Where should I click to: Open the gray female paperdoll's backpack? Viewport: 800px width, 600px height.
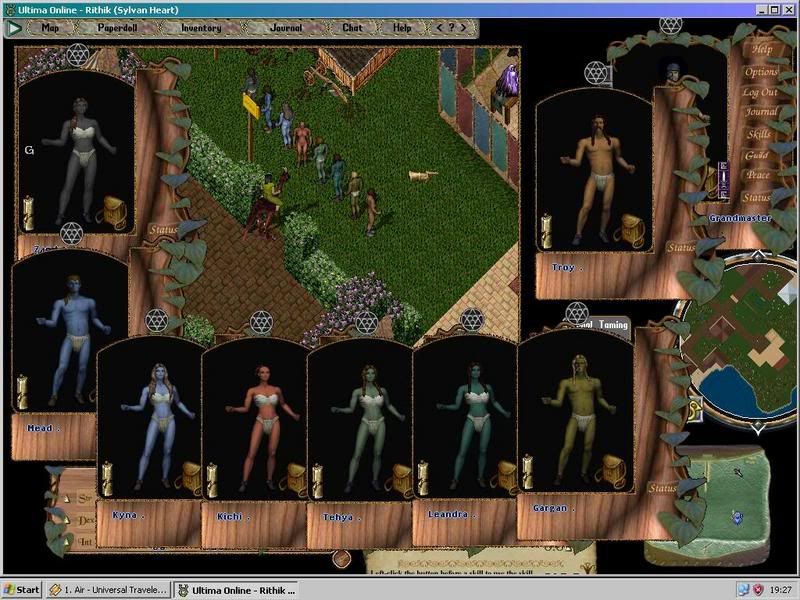pos(112,213)
